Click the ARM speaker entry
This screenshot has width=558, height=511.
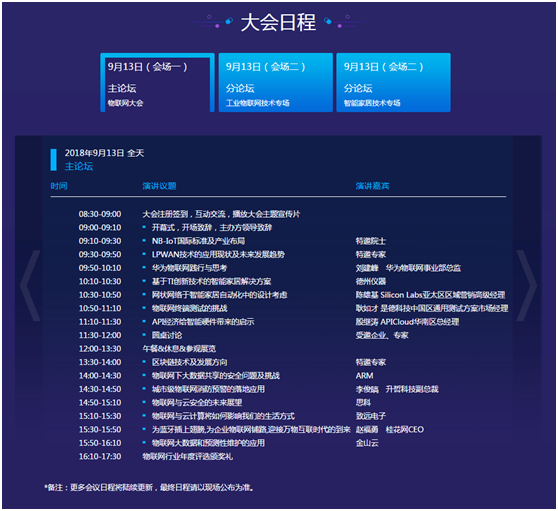click(364, 376)
